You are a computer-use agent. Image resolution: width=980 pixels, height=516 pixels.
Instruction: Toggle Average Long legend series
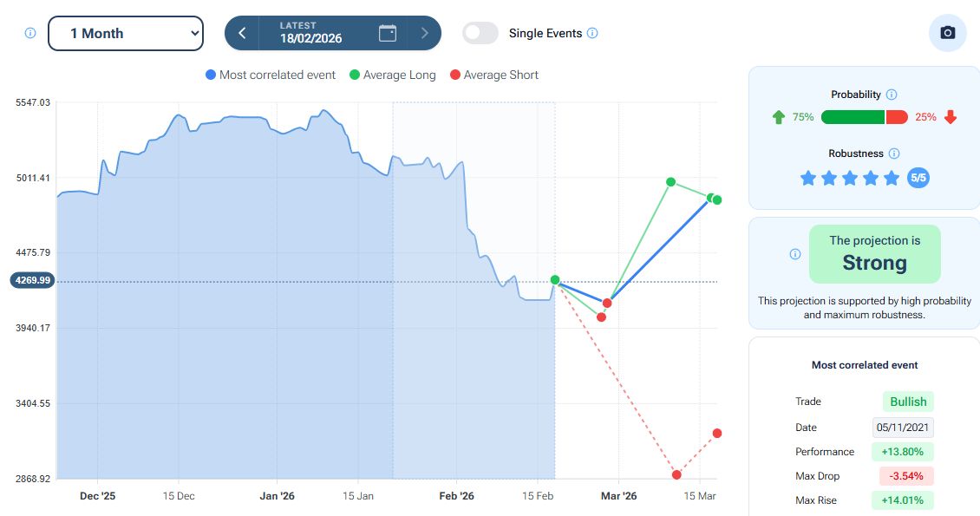(x=391, y=75)
